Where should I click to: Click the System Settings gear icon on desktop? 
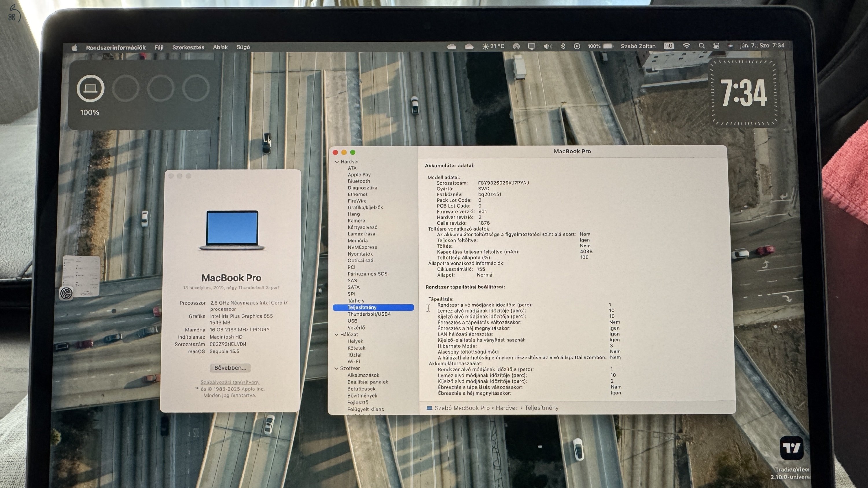pos(66,293)
